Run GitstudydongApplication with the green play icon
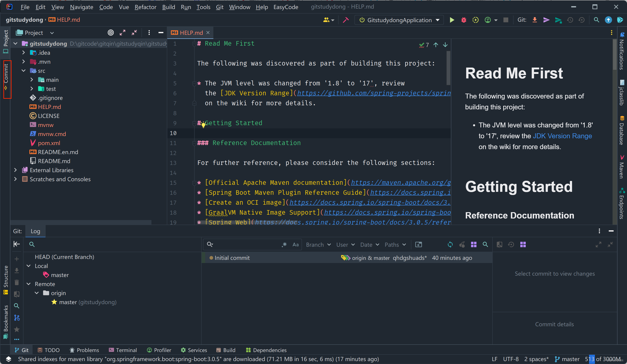The image size is (627, 364). click(x=452, y=20)
